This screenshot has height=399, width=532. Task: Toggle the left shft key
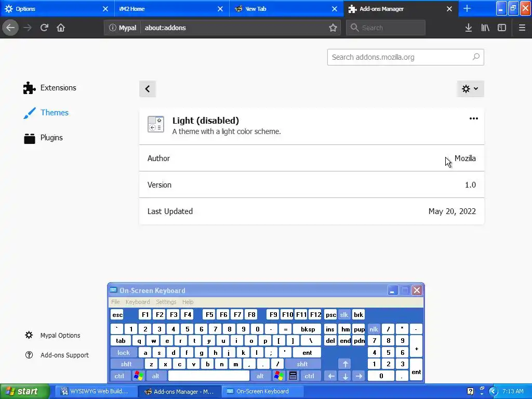pos(126,364)
